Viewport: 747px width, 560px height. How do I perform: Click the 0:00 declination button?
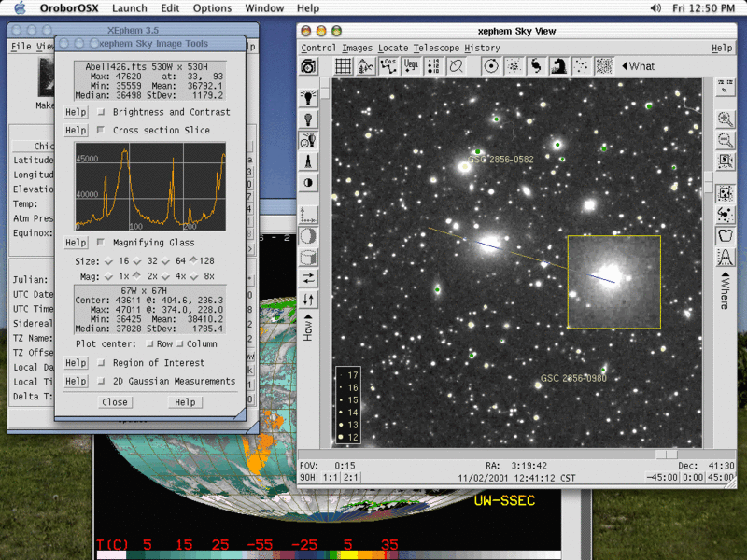[693, 477]
